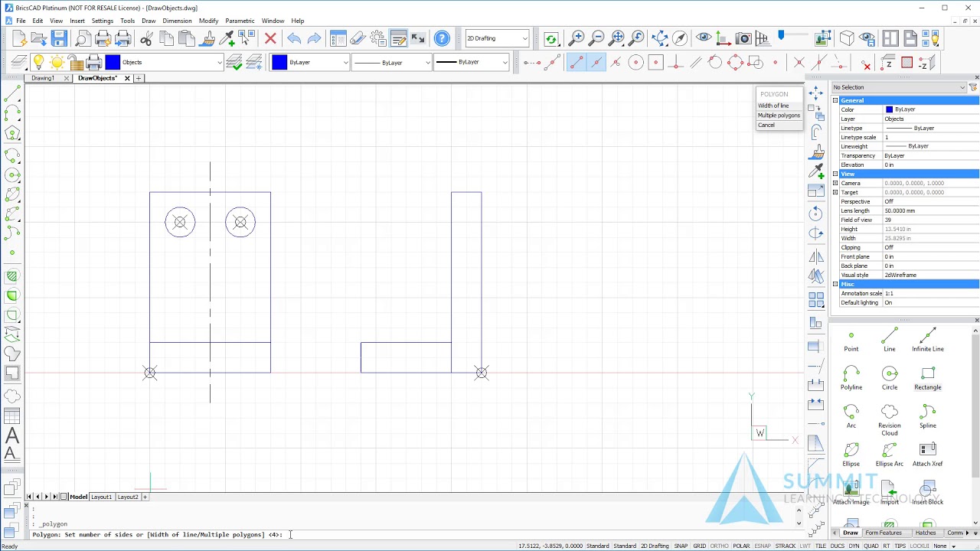Open the No Selection dropdown in properties
The height and width of the screenshot is (551, 980).
898,87
